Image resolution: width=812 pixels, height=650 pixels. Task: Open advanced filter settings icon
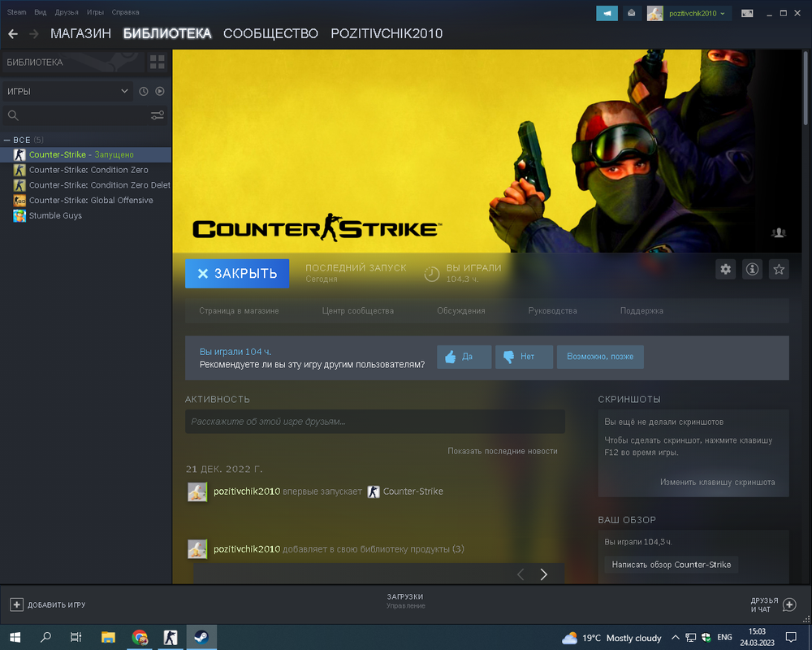pyautogui.click(x=158, y=115)
